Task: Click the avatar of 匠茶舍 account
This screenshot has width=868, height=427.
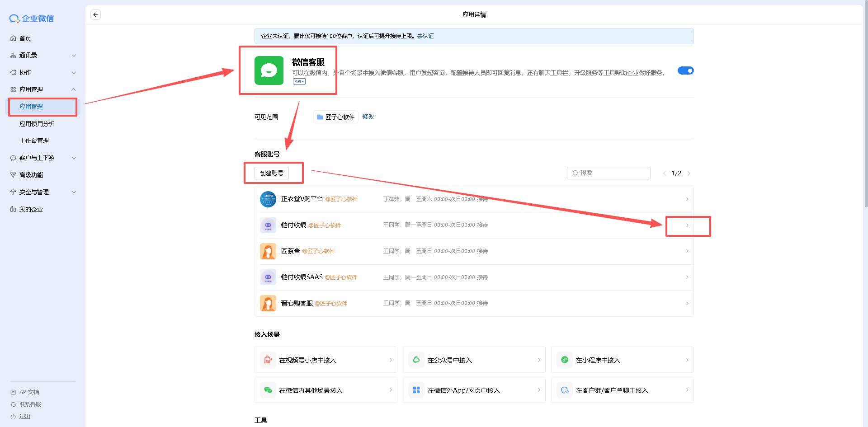Action: [268, 251]
